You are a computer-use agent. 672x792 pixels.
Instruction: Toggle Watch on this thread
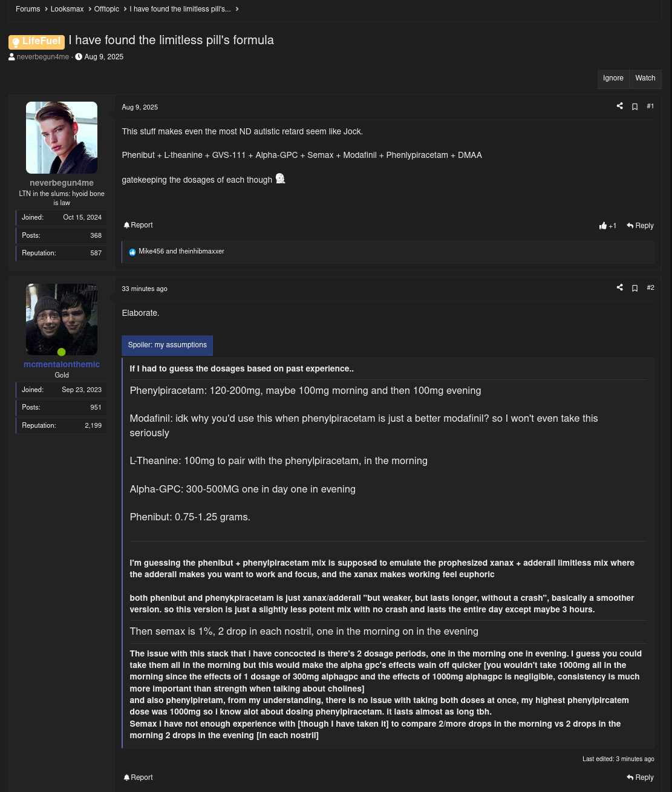pyautogui.click(x=645, y=78)
